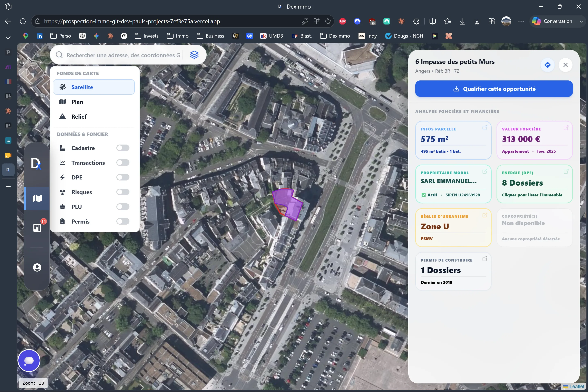Open the map layers icon in search bar
This screenshot has width=588, height=392.
click(x=194, y=55)
